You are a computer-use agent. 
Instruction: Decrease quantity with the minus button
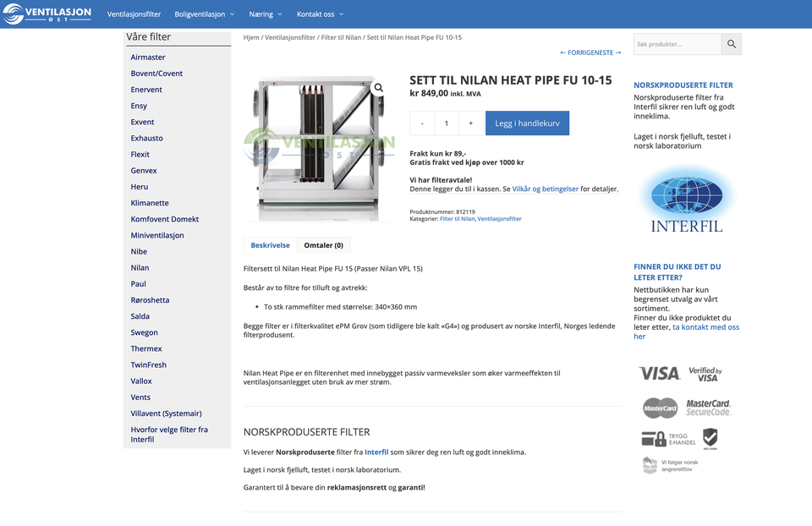422,123
